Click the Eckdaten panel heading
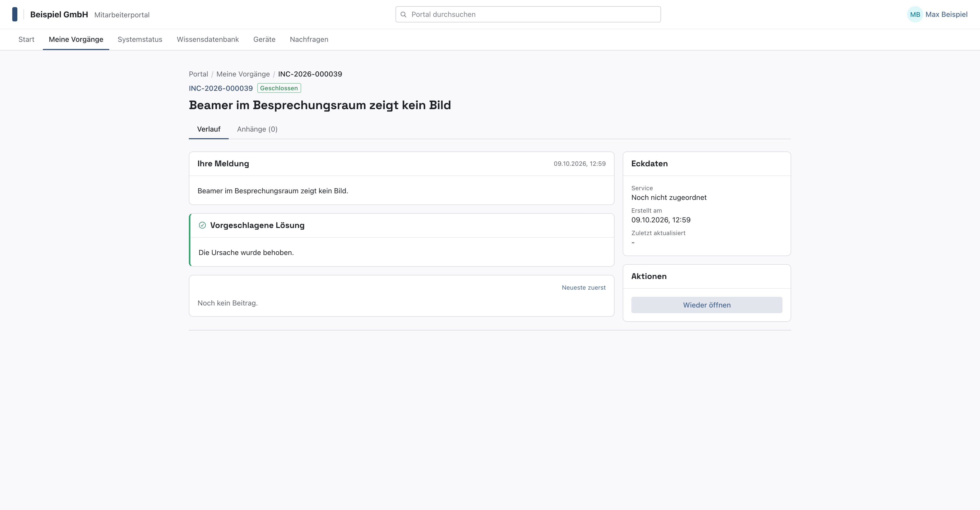 click(x=650, y=164)
